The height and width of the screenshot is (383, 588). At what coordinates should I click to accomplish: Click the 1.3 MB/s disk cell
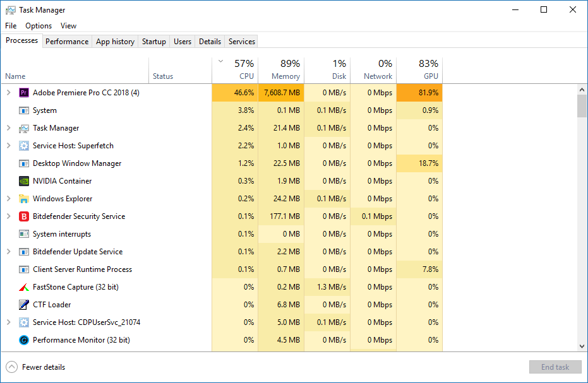pos(327,287)
